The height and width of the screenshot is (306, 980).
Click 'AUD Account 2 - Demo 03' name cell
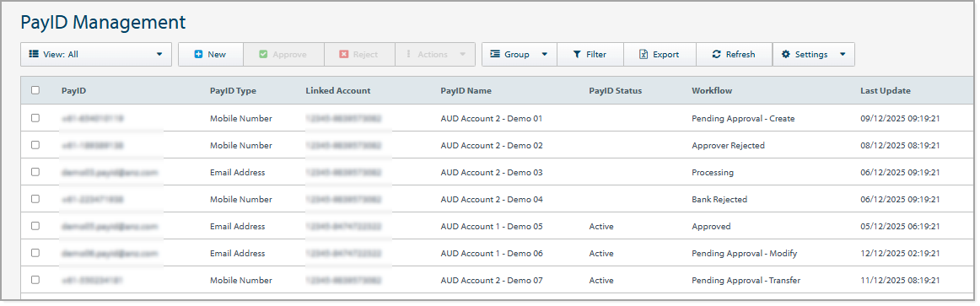point(492,172)
